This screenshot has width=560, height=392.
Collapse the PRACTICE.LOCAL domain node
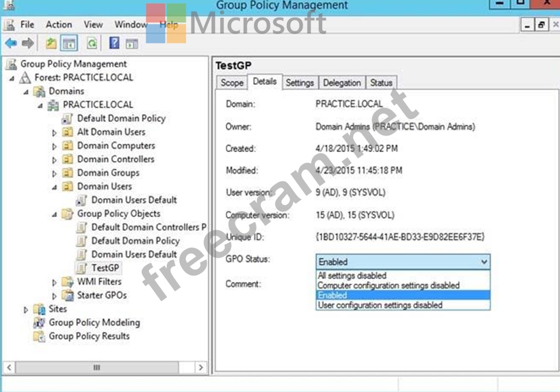[x=40, y=106]
